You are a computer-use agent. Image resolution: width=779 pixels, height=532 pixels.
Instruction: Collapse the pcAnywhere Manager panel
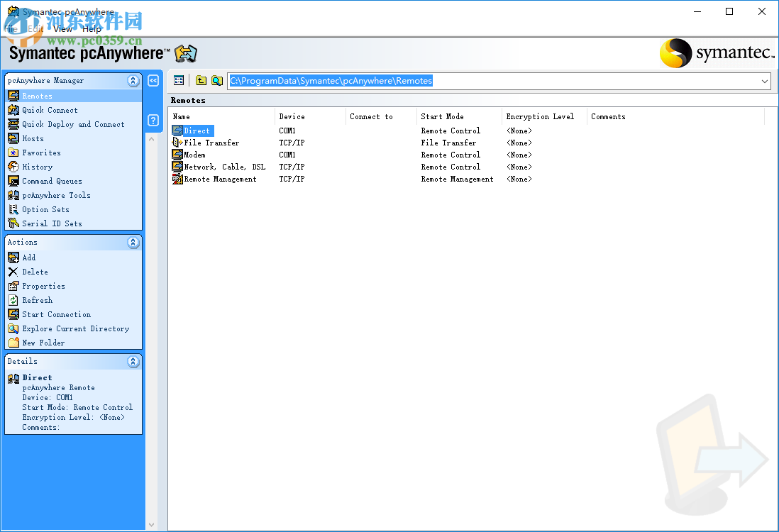tap(133, 80)
